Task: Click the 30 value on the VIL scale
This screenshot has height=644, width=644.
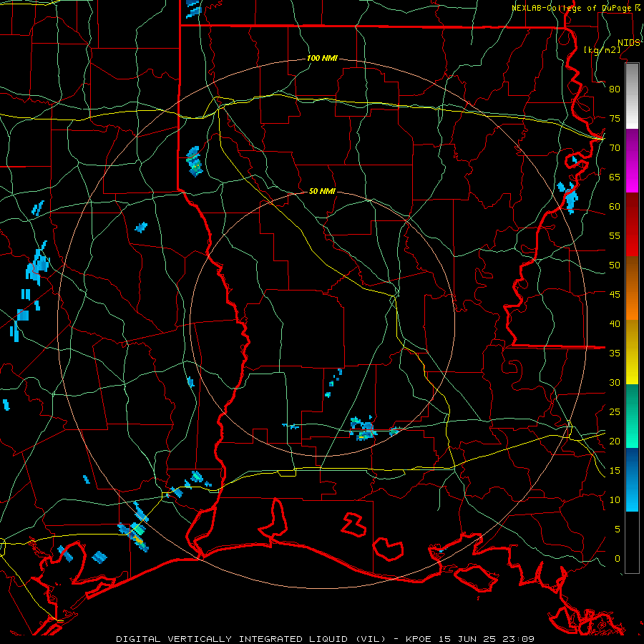Action: pyautogui.click(x=615, y=383)
